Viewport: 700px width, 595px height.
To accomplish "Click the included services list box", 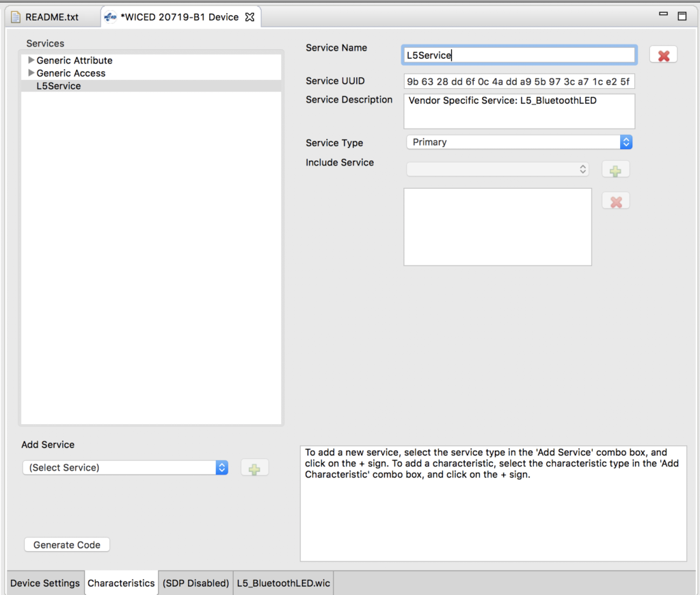I will coord(498,227).
